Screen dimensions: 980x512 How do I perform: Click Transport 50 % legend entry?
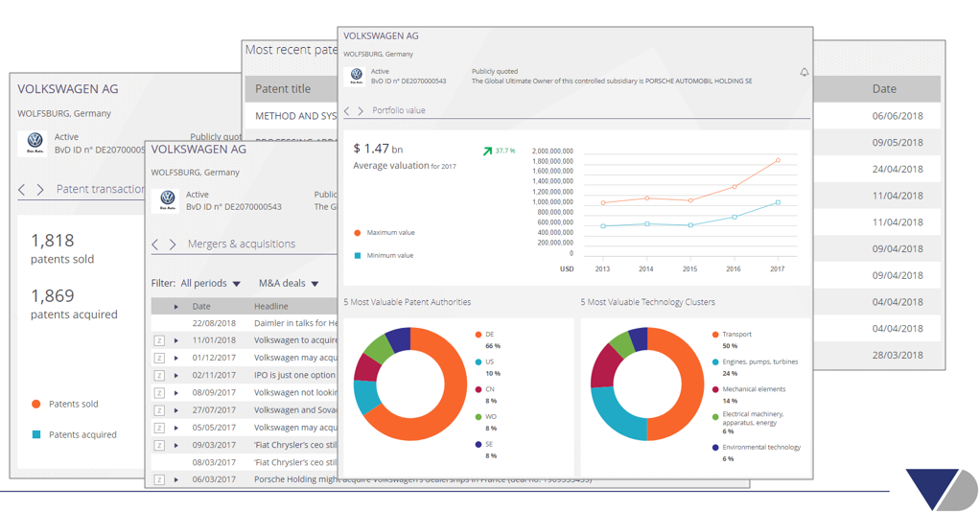732,339
